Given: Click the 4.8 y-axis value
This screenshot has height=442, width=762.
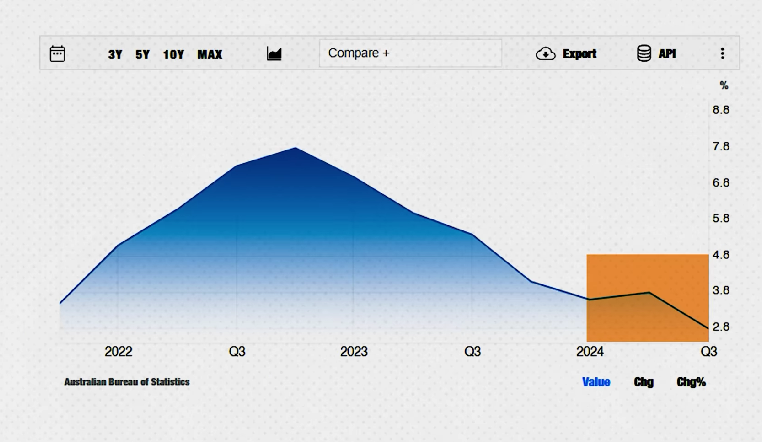Looking at the screenshot, I should coord(721,255).
